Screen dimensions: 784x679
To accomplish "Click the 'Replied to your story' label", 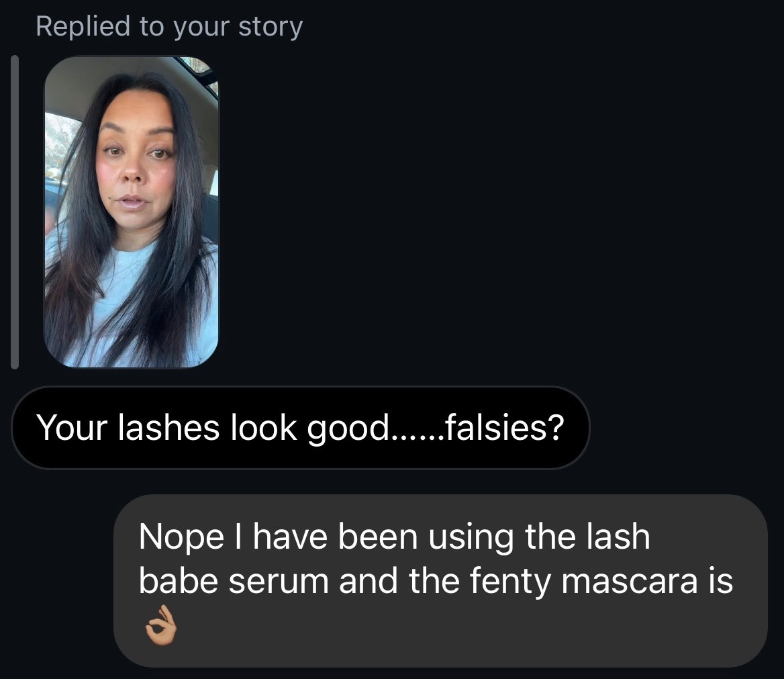I will pyautogui.click(x=170, y=26).
